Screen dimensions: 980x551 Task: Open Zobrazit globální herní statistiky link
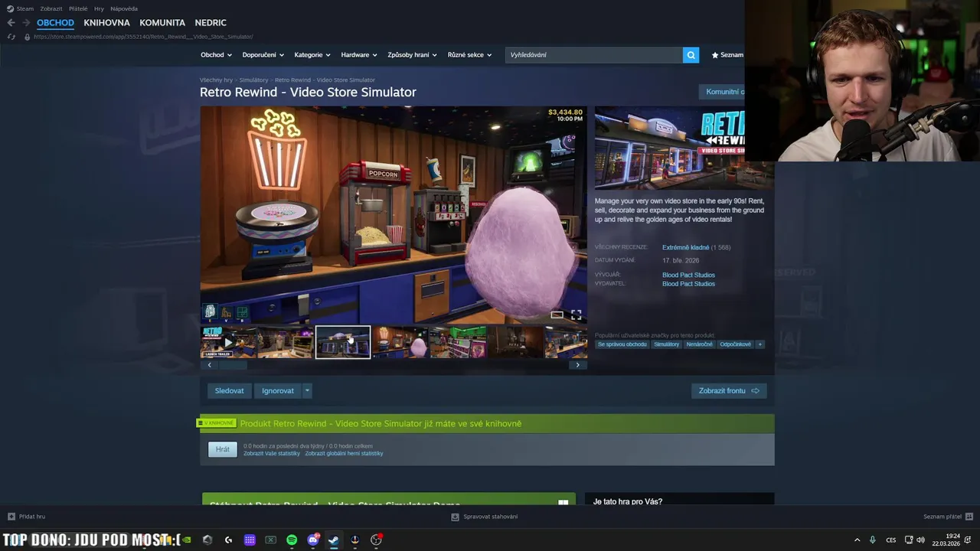tap(344, 453)
